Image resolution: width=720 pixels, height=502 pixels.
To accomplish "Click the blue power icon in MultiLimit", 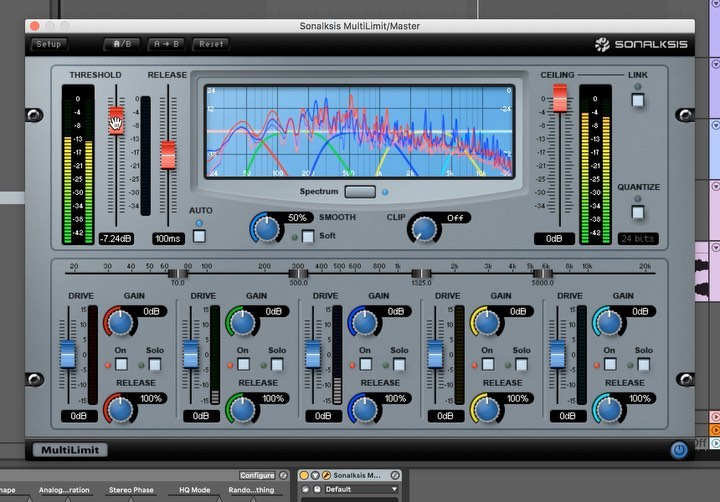I will click(679, 450).
